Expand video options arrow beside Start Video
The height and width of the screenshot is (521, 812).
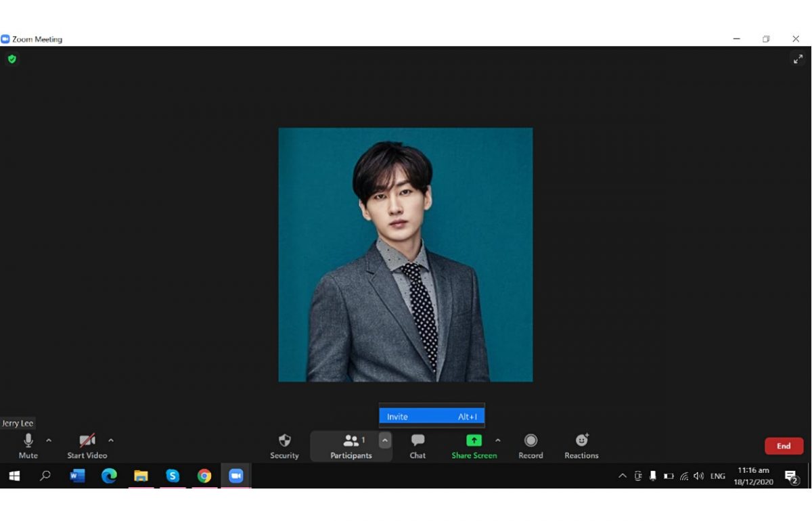pyautogui.click(x=111, y=440)
